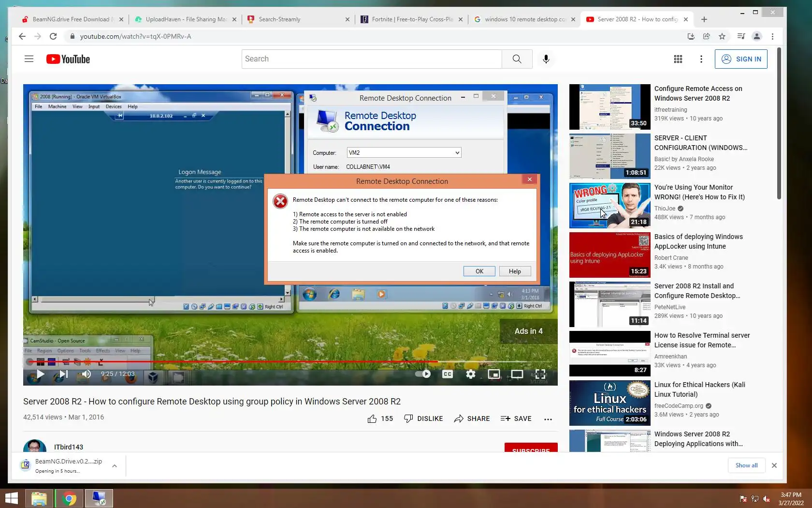812x508 pixels.
Task: Select the Server 2008 R2 YouTube tab
Action: point(637,19)
